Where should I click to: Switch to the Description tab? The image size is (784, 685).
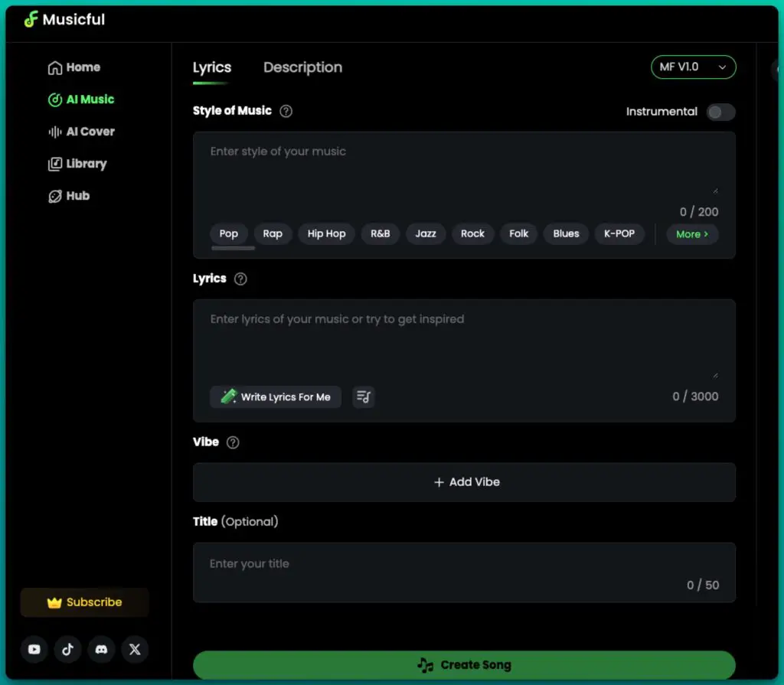302,67
